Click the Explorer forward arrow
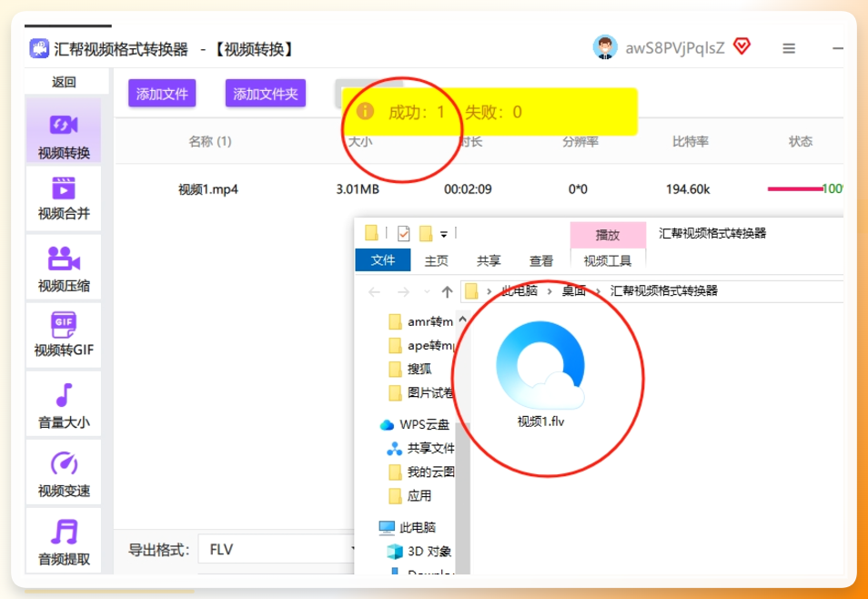 (x=404, y=291)
